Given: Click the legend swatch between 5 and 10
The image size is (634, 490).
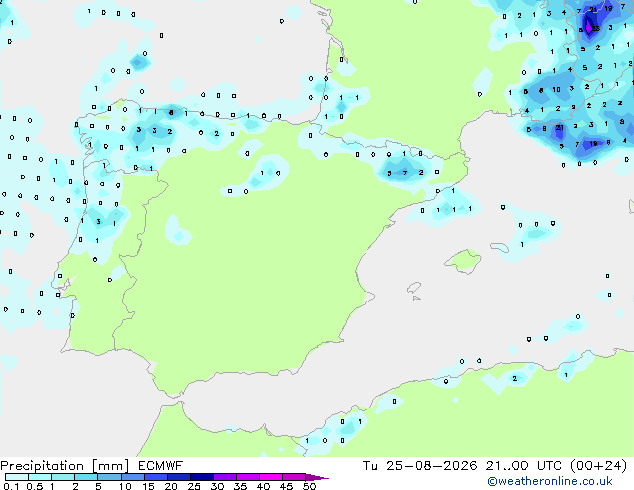Looking at the screenshot, I should click(109, 477).
